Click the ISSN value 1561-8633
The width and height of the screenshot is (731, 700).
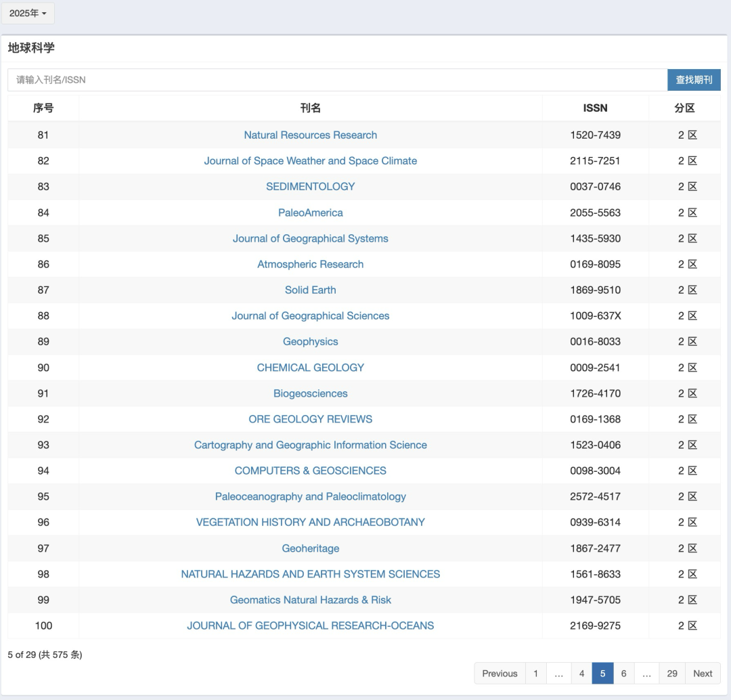coord(596,573)
